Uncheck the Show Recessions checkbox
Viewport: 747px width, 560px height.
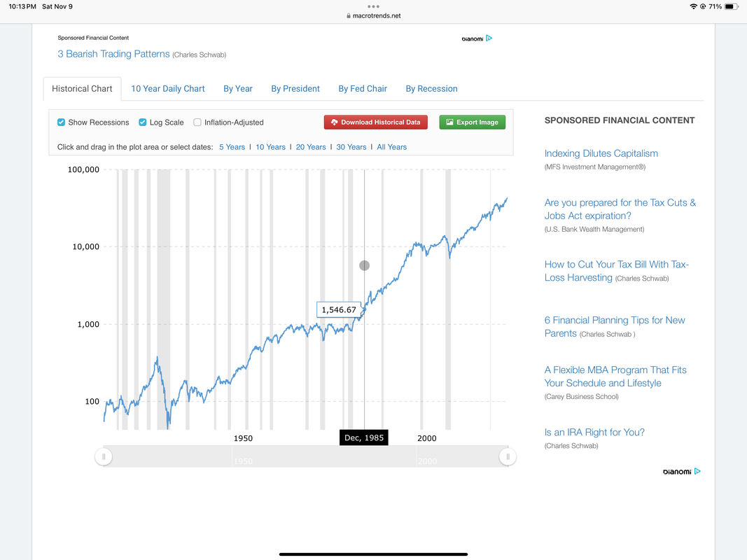coord(61,122)
